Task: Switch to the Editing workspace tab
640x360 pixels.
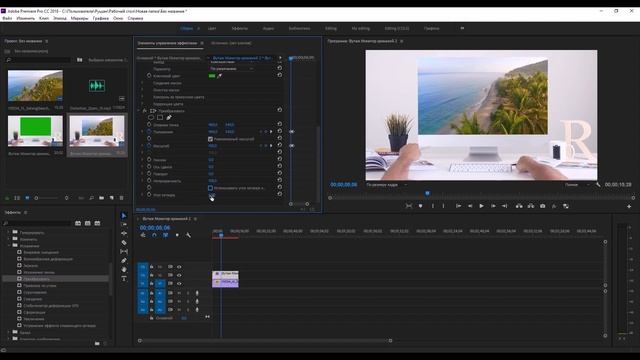Action: (331, 29)
